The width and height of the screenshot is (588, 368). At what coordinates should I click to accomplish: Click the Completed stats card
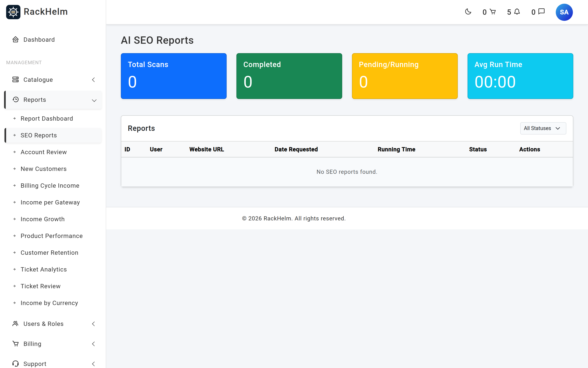289,76
